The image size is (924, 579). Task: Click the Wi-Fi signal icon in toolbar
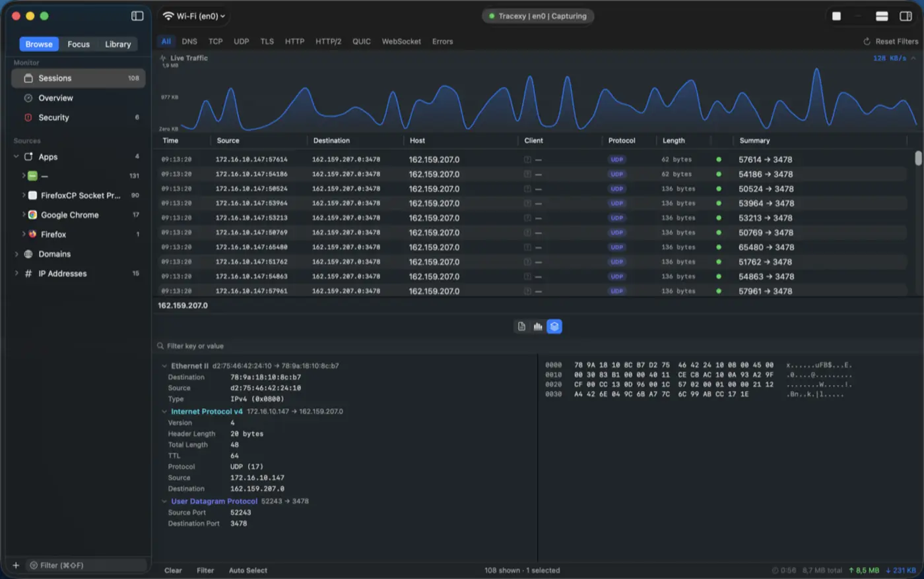coord(168,16)
